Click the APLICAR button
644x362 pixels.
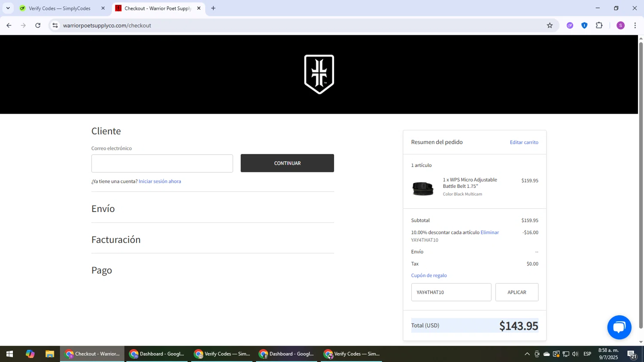click(517, 292)
